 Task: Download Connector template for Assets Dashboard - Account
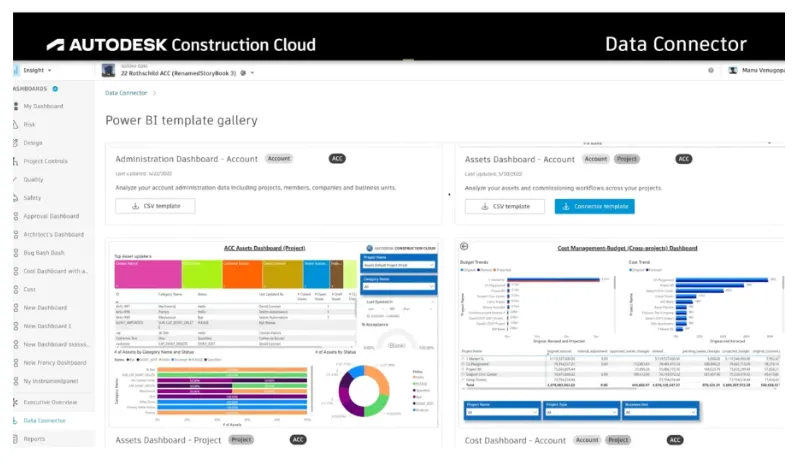[594, 207]
